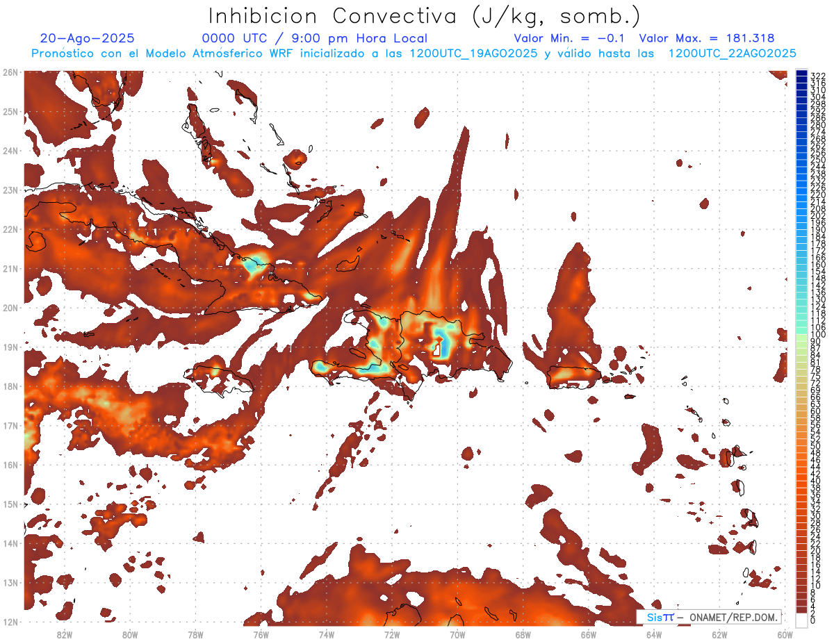Viewport: 834px width, 644px height.
Task: Click the 23N latitude label
Action: pos(10,190)
